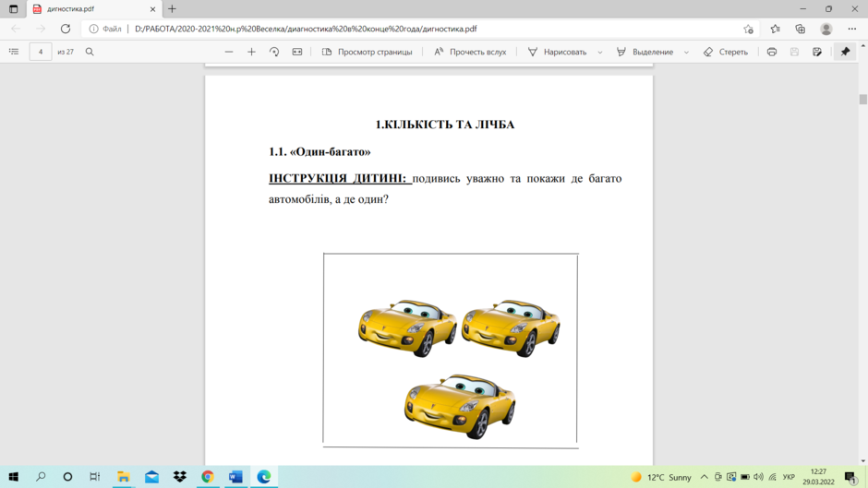The height and width of the screenshot is (488, 868).
Task: Click the address bar URL
Action: pyautogui.click(x=306, y=29)
